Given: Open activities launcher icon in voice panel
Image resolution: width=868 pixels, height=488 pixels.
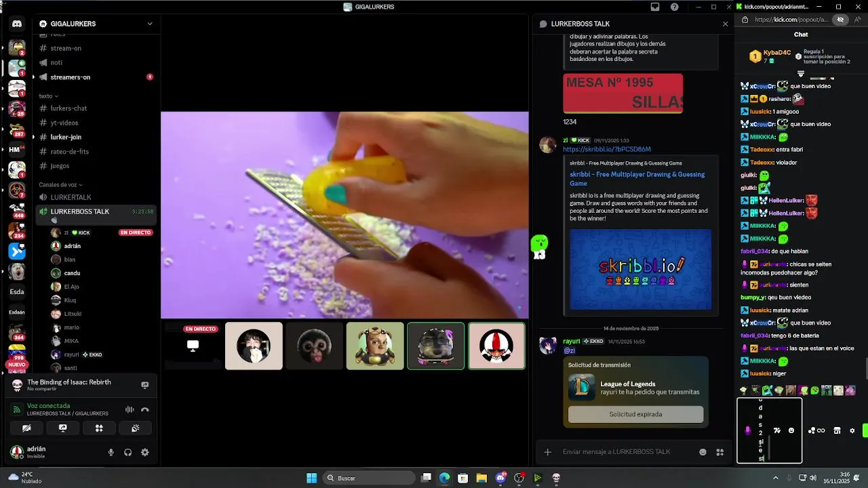Looking at the screenshot, I should click(x=99, y=428).
